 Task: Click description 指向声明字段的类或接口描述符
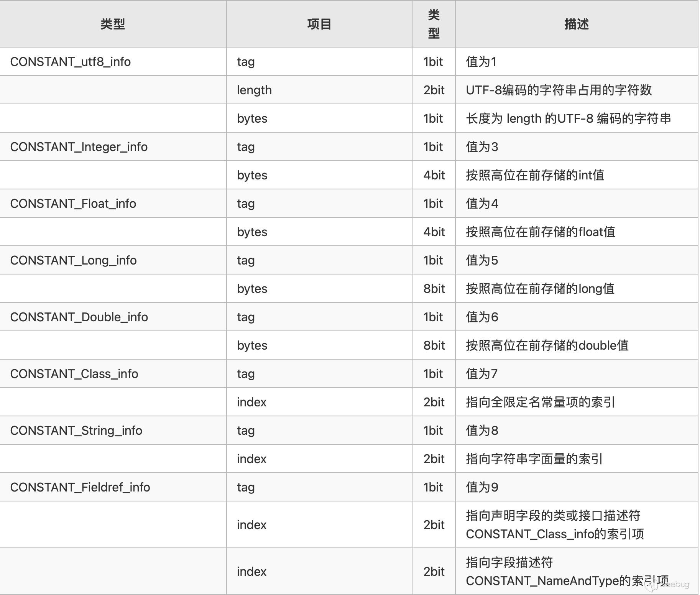553,516
